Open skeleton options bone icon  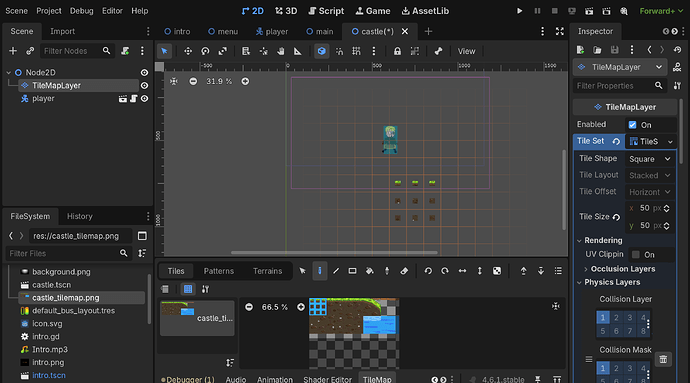click(x=438, y=51)
